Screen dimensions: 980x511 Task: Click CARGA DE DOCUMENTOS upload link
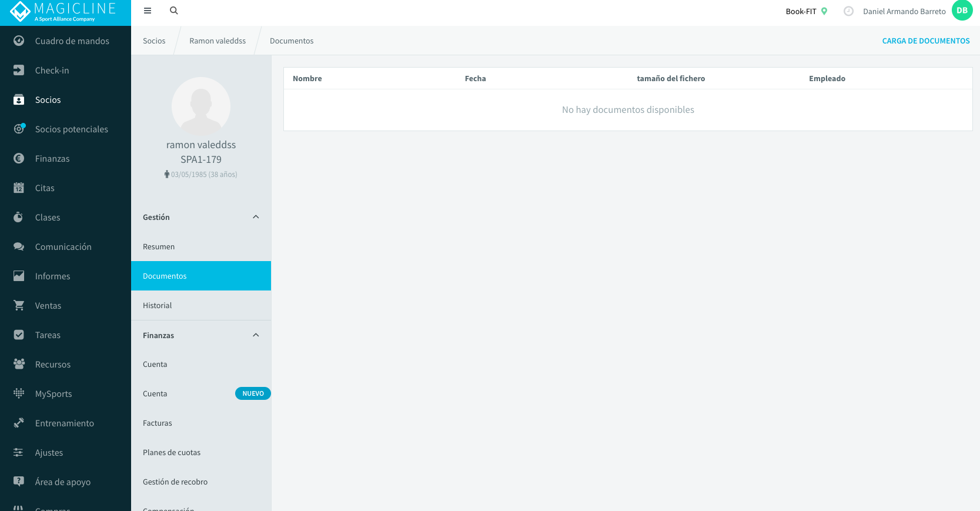point(926,41)
